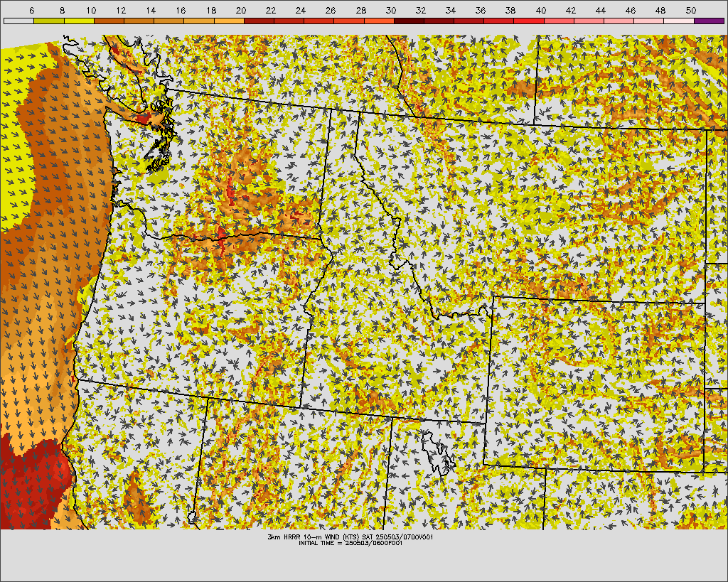Select the "42" legend scale label
The width and height of the screenshot is (728, 582).
pyautogui.click(x=571, y=10)
